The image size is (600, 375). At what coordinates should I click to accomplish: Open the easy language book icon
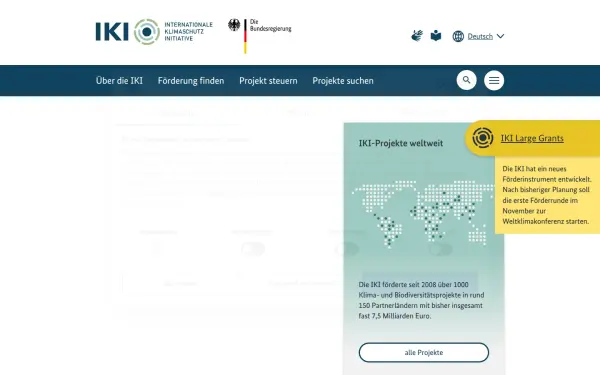436,36
